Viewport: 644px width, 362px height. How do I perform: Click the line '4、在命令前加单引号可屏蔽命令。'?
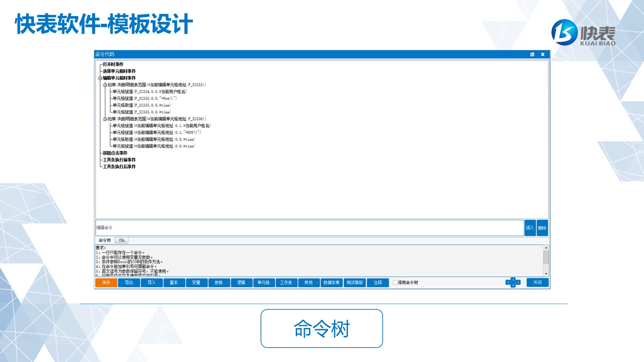click(x=126, y=267)
